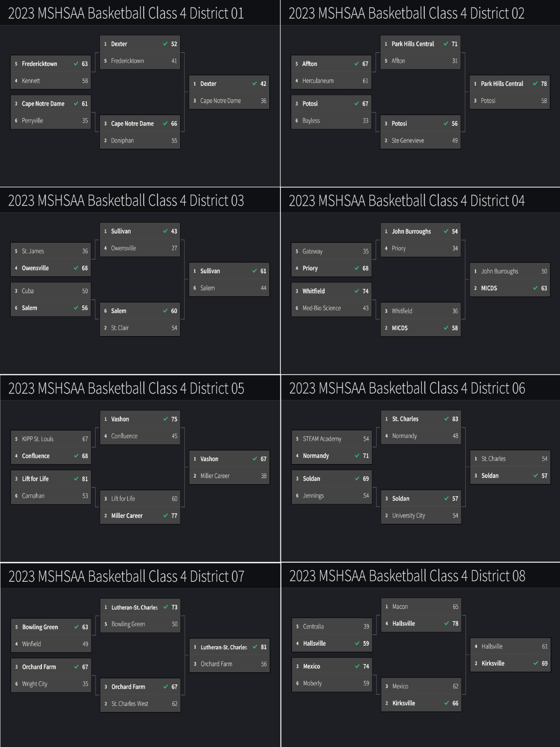Click the winner checkmark next to MICDS 63
The image size is (560, 747).
(535, 288)
